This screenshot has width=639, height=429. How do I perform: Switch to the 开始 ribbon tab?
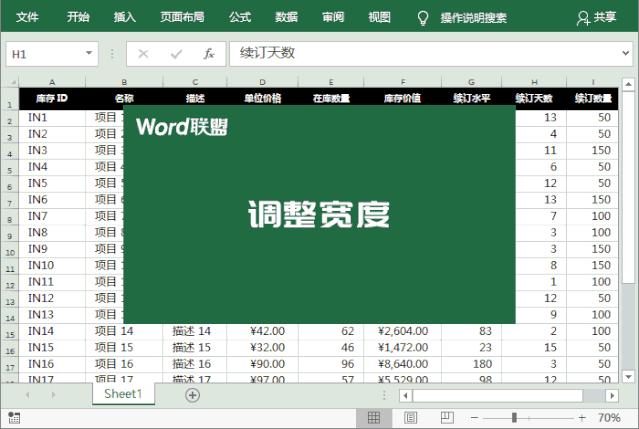pos(78,17)
